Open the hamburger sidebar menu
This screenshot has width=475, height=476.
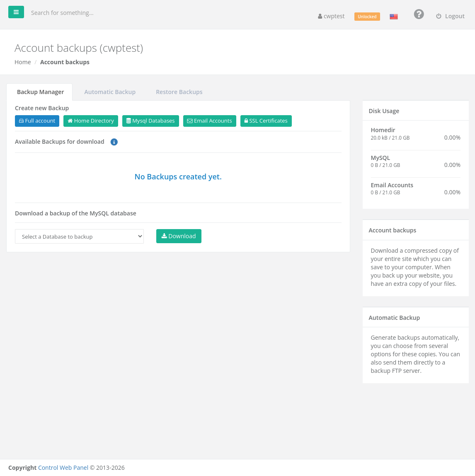(16, 12)
